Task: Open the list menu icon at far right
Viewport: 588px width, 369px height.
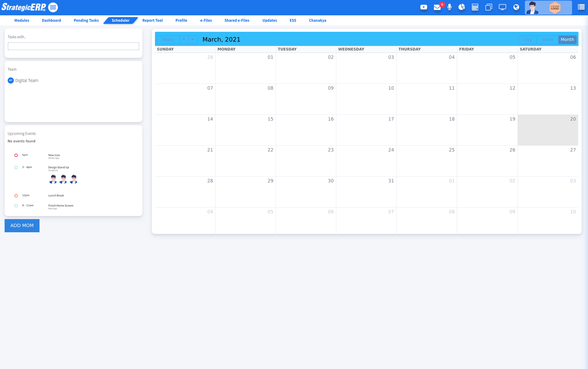Action: pyautogui.click(x=581, y=7)
